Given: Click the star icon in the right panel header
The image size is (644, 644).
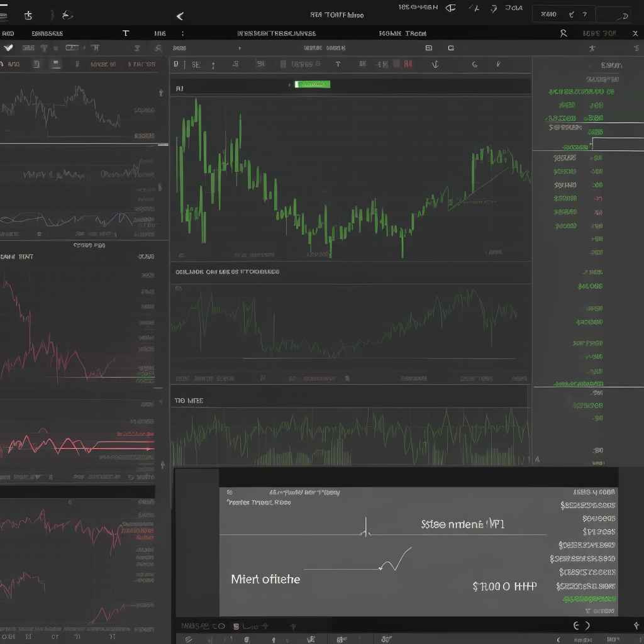Looking at the screenshot, I should [591, 48].
